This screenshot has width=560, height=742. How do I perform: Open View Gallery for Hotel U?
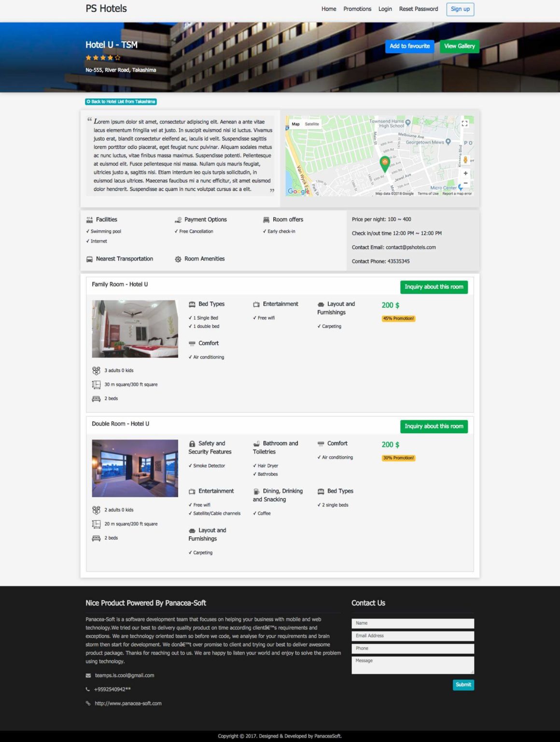click(x=459, y=46)
